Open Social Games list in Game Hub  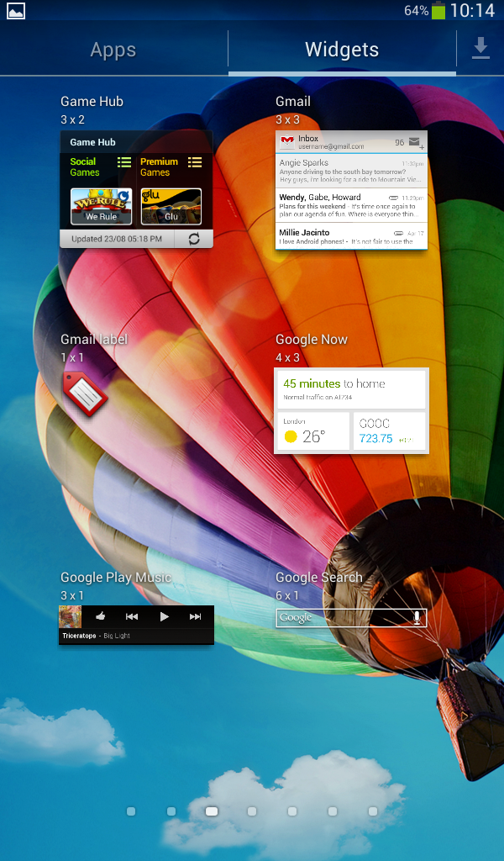coord(100,166)
